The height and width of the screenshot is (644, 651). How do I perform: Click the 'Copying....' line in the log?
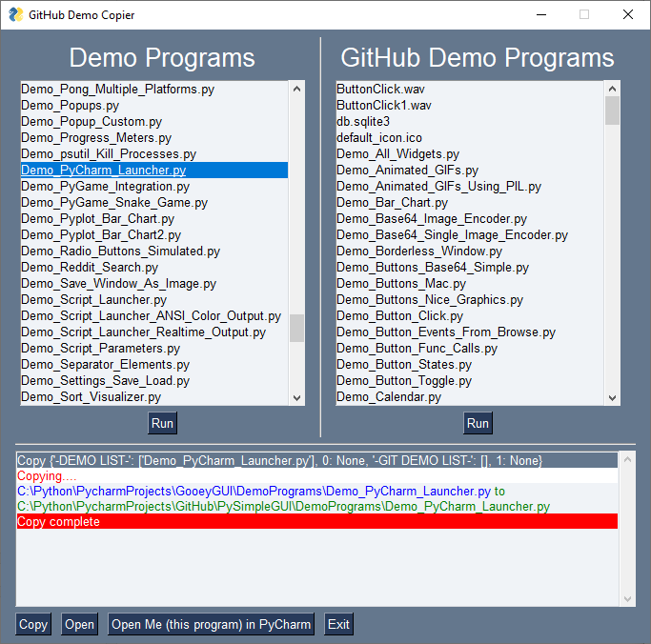[x=317, y=475]
